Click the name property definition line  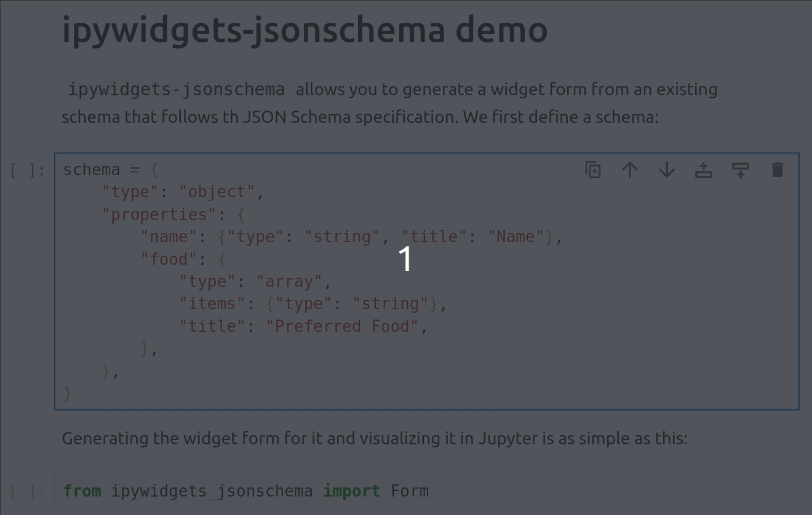pos(351,236)
